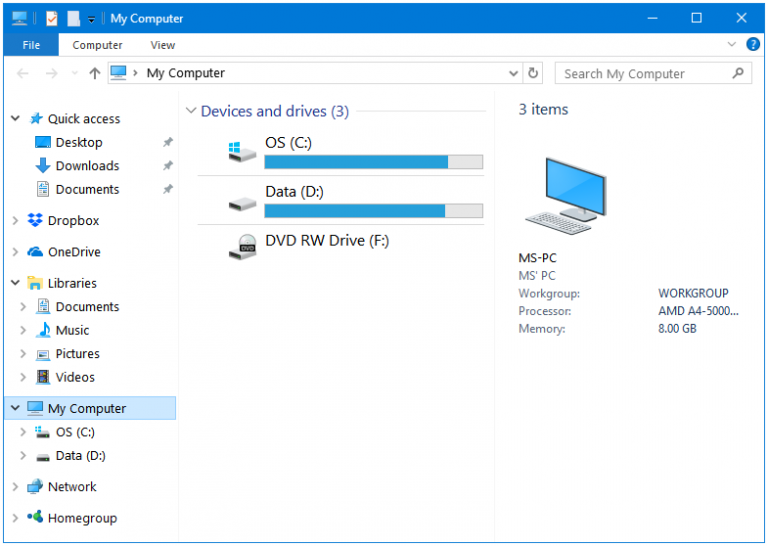Click the pin icon beside Quick access Documents
The height and width of the screenshot is (546, 768).
pos(168,189)
